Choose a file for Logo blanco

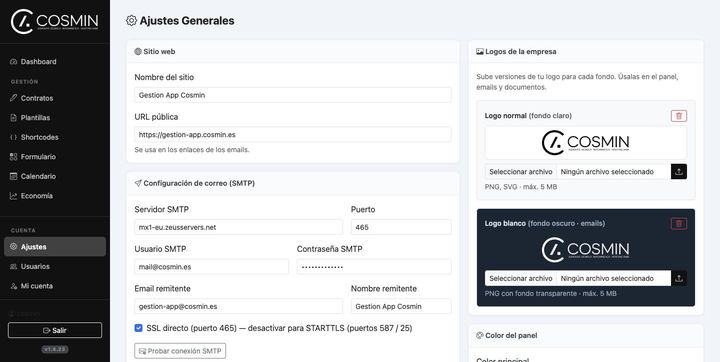pyautogui.click(x=521, y=278)
